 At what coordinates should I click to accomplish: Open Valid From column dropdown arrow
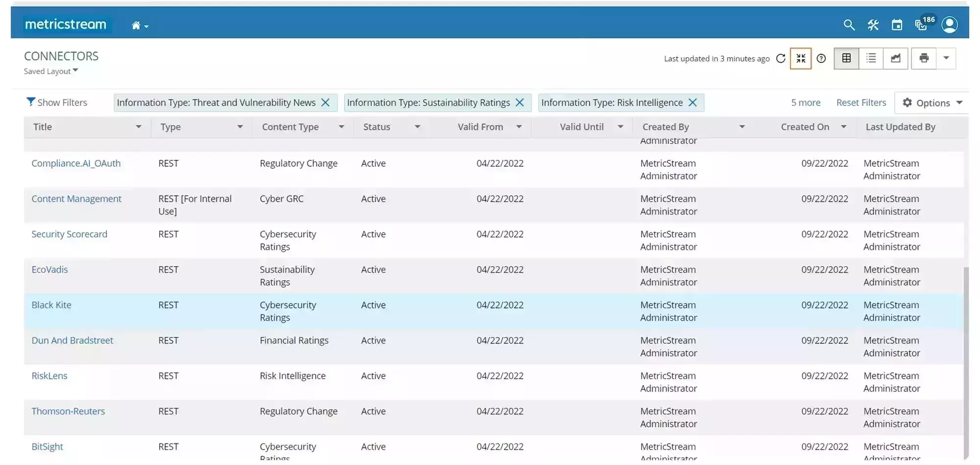click(x=519, y=127)
